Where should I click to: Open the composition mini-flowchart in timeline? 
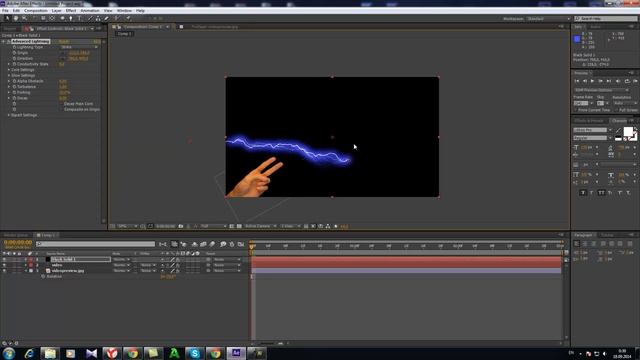pos(163,244)
